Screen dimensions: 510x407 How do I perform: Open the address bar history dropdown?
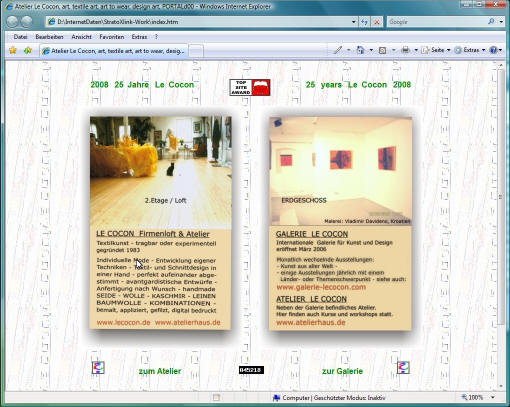click(x=354, y=22)
